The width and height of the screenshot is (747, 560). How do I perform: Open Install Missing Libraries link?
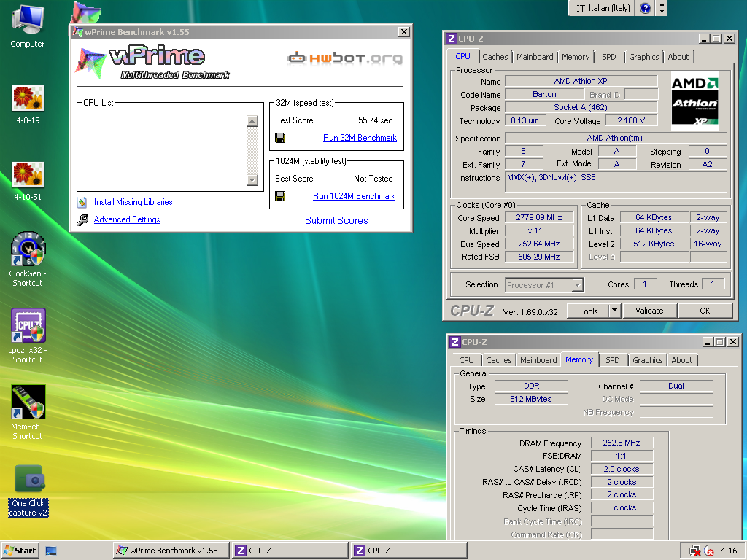point(133,203)
